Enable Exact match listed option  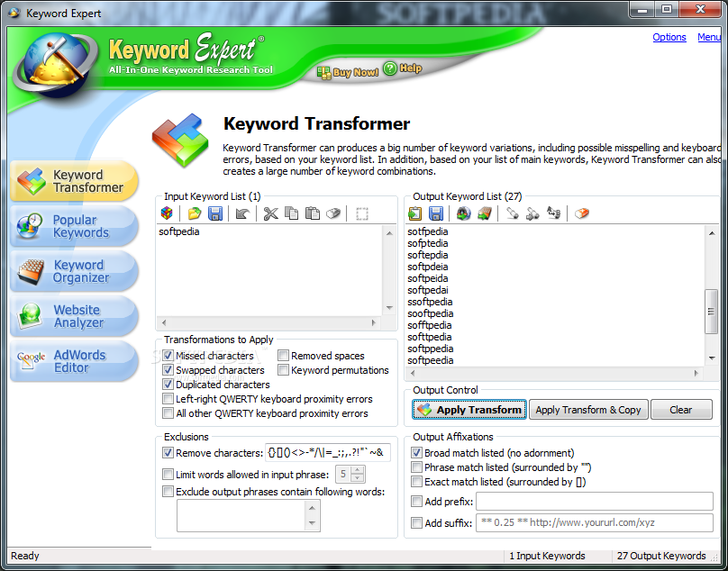click(417, 482)
